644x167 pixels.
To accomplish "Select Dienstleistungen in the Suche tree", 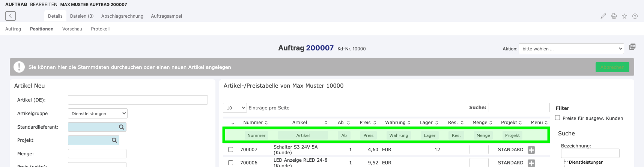I will click(x=586, y=162).
